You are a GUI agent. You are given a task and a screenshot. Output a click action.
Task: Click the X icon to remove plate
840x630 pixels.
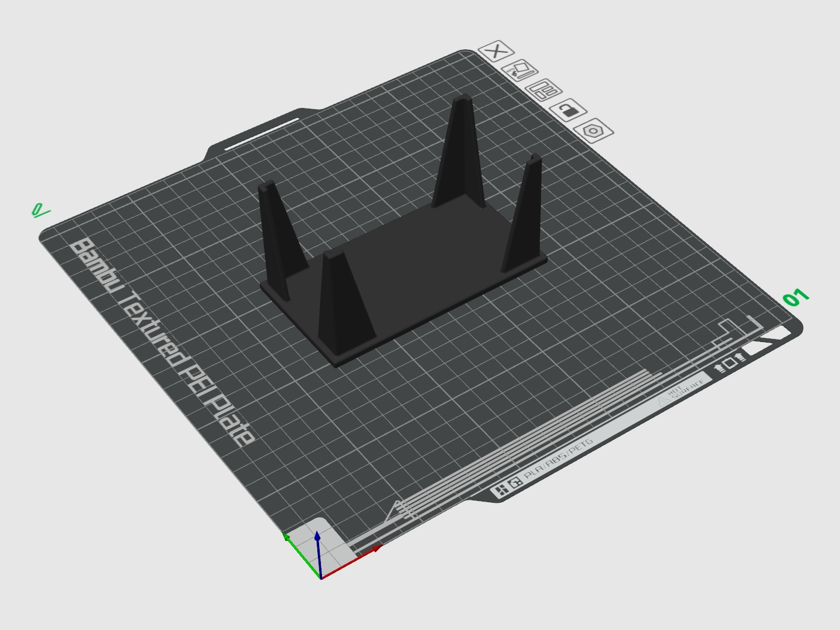[x=496, y=51]
